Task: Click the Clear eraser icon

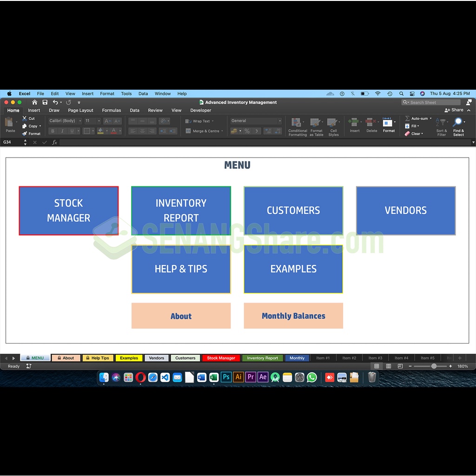Action: [407, 134]
